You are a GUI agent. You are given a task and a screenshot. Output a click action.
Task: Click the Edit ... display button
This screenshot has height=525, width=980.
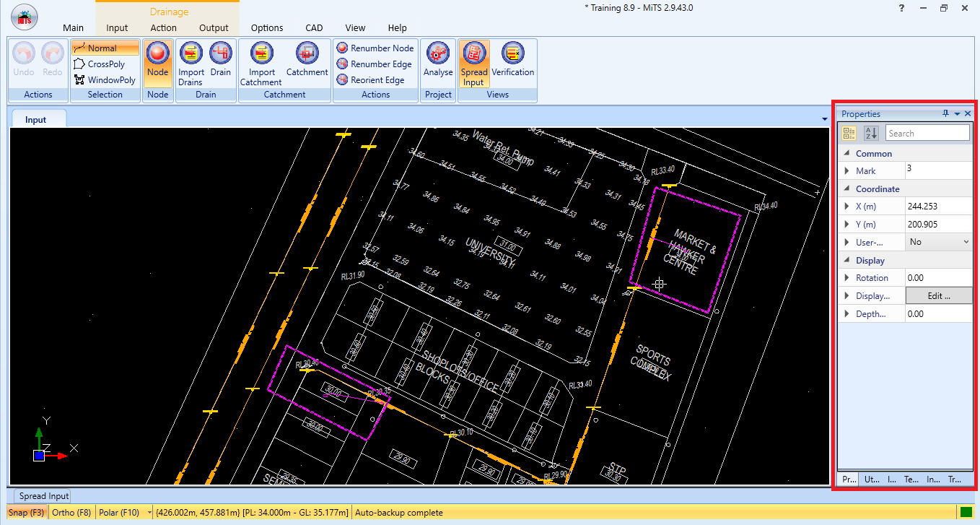click(939, 295)
